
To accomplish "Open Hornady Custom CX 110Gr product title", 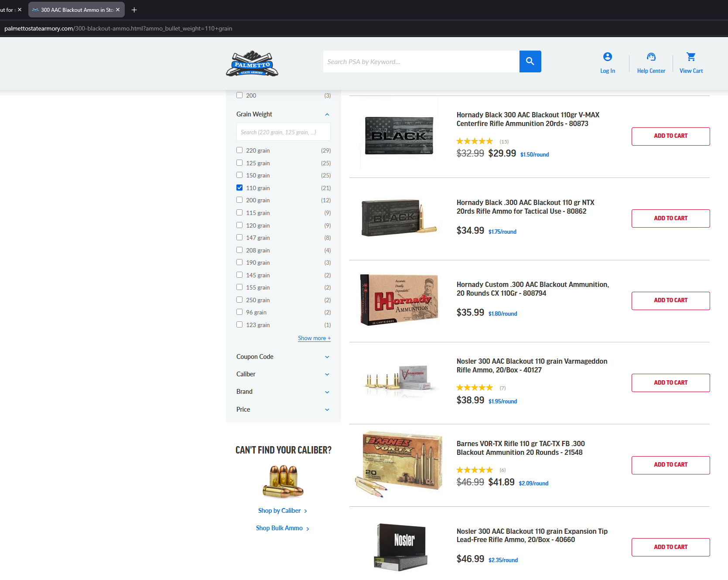I will click(533, 289).
